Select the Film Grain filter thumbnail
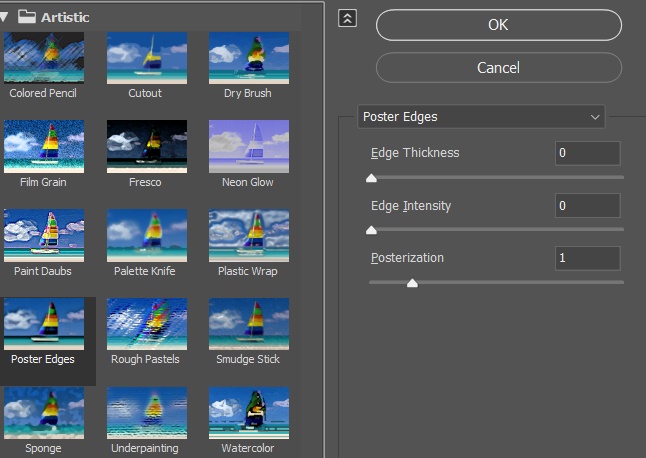 pyautogui.click(x=44, y=146)
